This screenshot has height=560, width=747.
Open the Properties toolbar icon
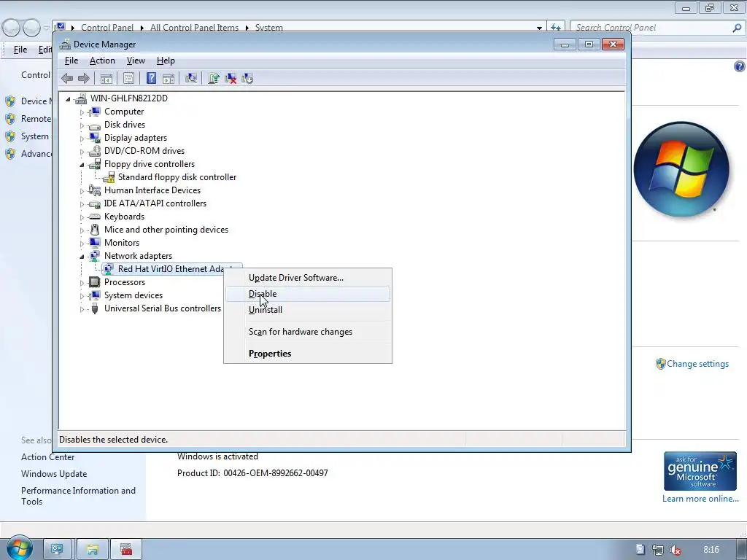[x=128, y=79]
